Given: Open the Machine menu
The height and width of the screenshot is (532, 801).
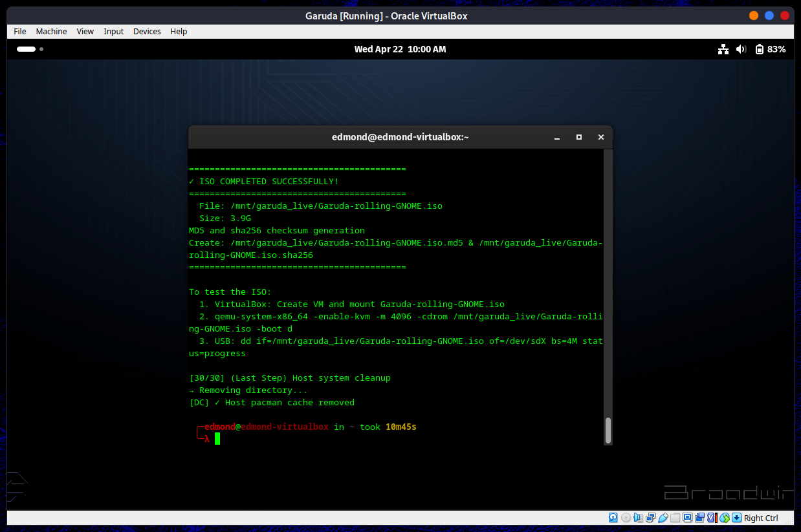Looking at the screenshot, I should 51,31.
